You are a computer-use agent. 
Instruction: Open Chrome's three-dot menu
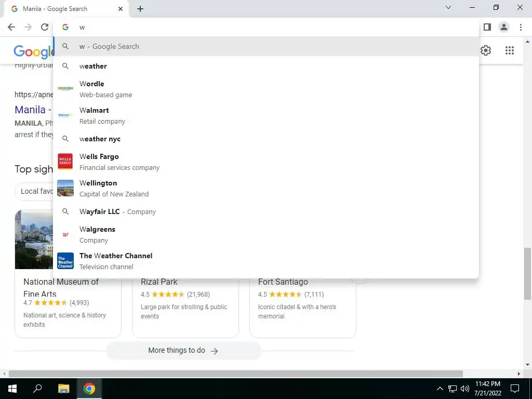(521, 27)
